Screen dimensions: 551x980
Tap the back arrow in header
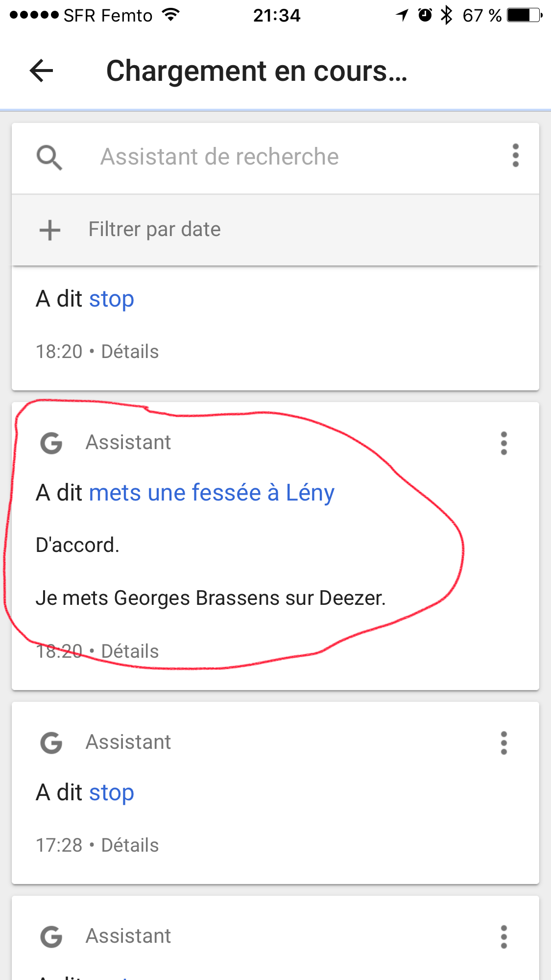click(42, 71)
